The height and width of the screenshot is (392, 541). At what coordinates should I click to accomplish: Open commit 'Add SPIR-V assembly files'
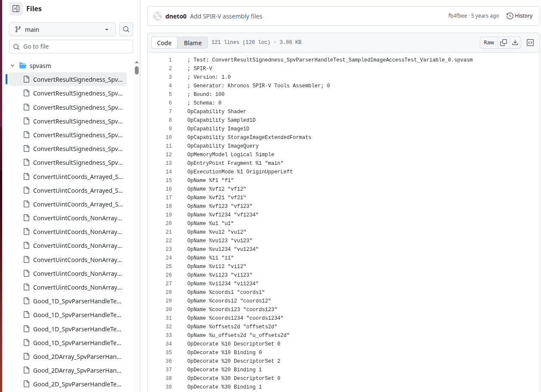(226, 16)
